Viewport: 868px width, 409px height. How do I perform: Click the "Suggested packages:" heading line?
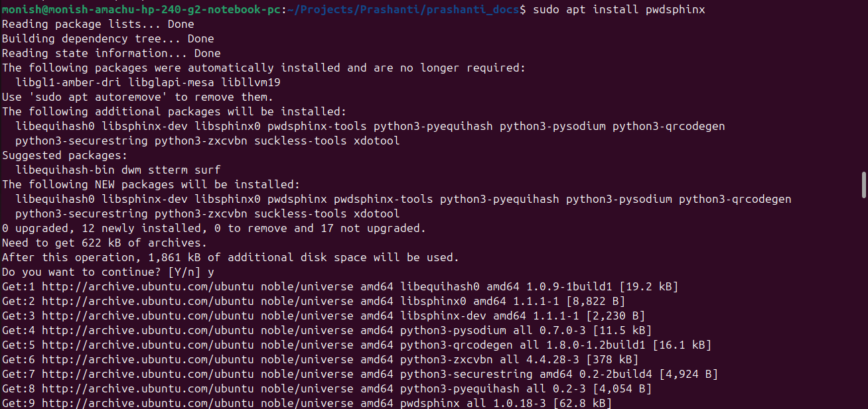(x=64, y=155)
